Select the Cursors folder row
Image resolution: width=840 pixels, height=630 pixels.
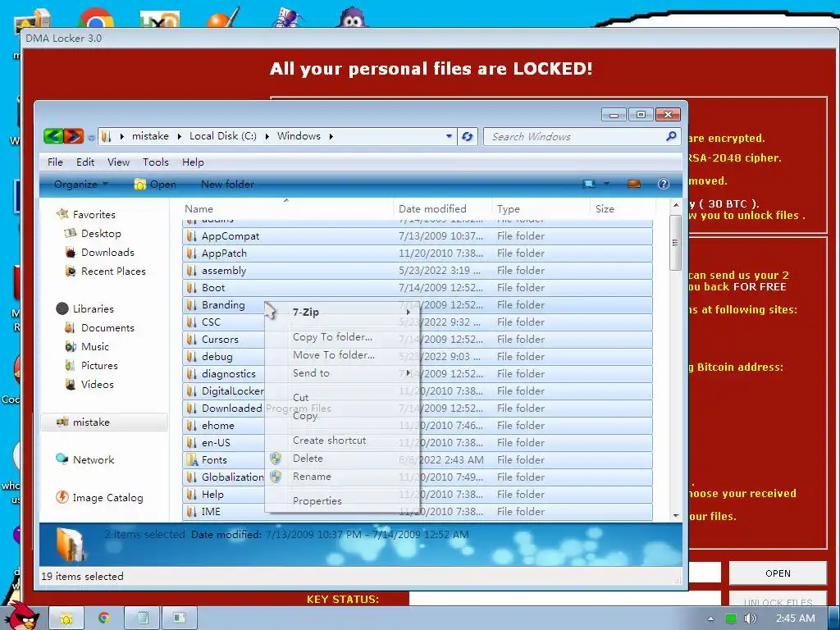coord(418,339)
